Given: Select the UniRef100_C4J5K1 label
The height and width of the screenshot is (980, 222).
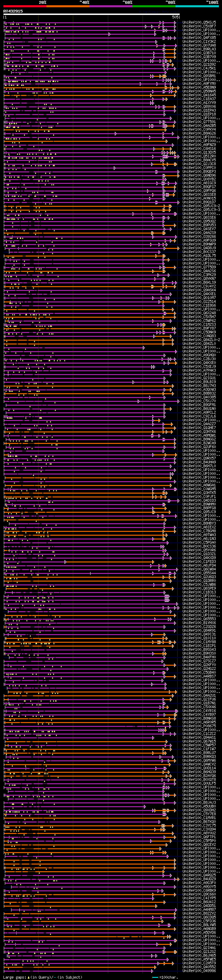Looking at the screenshot, I should point(199,68).
